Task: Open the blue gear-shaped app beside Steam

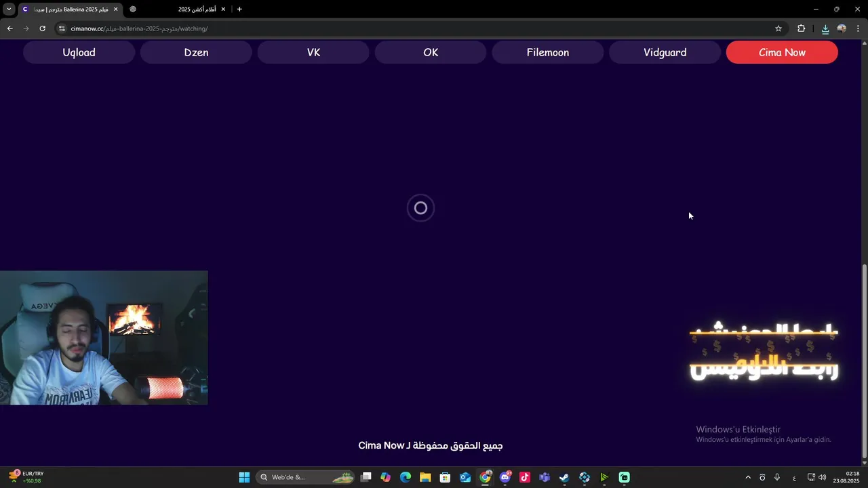Action: click(x=585, y=477)
